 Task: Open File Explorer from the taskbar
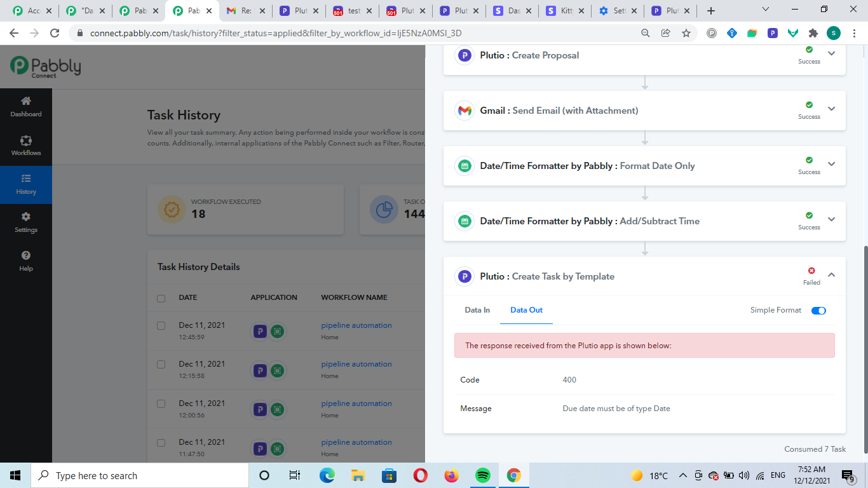[x=358, y=475]
